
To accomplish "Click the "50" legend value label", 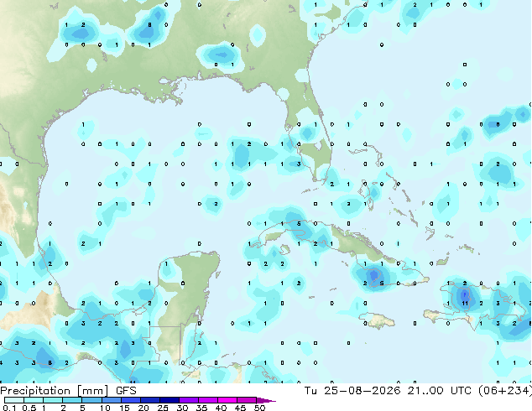I will point(260,408).
